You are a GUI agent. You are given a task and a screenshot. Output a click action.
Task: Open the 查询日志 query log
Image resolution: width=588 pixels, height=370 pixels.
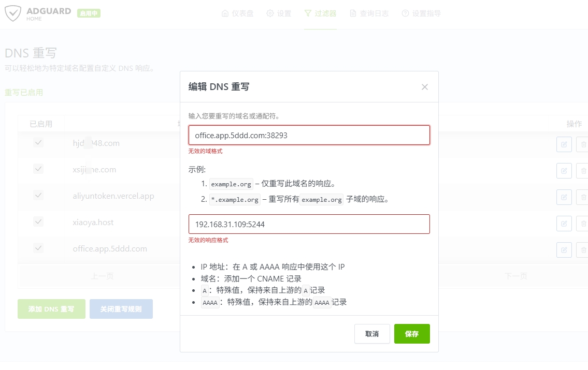coord(369,14)
